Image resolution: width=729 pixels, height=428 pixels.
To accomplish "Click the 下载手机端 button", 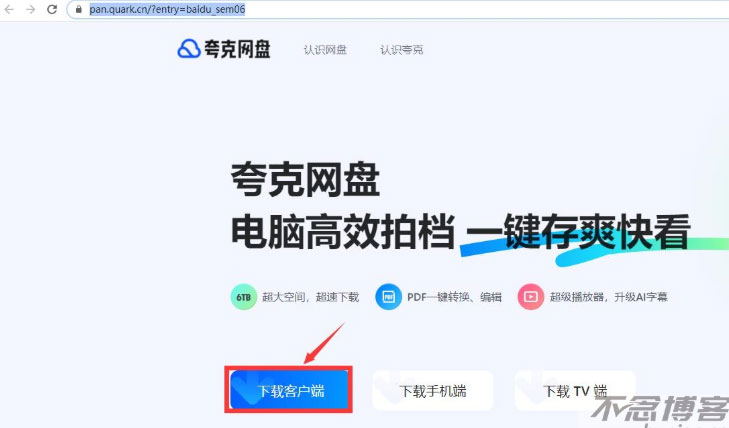I will [x=432, y=391].
